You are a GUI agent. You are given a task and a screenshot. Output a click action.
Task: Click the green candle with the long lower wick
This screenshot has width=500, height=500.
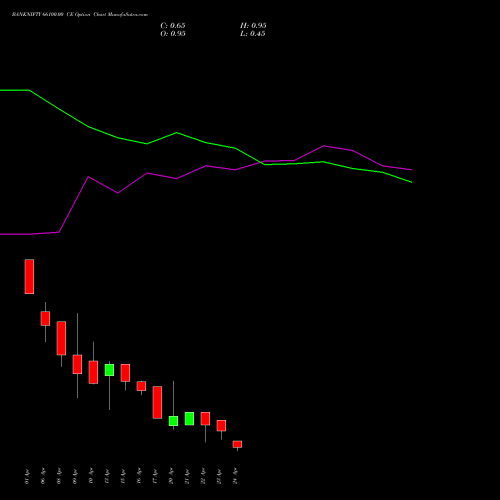tap(109, 370)
